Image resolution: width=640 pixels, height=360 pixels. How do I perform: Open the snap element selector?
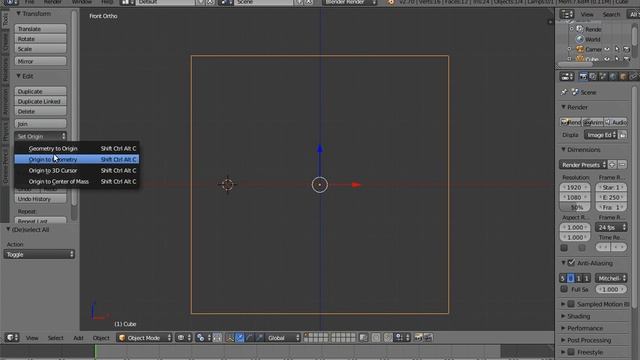point(402,338)
